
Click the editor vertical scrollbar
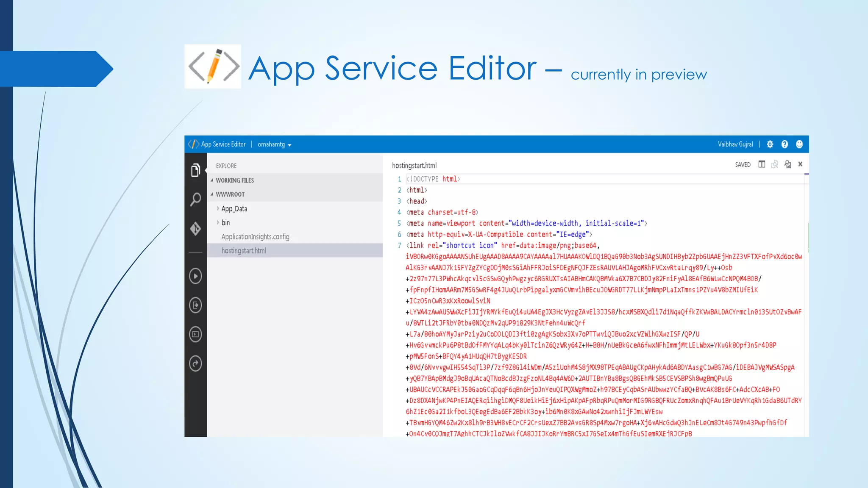tap(807, 305)
